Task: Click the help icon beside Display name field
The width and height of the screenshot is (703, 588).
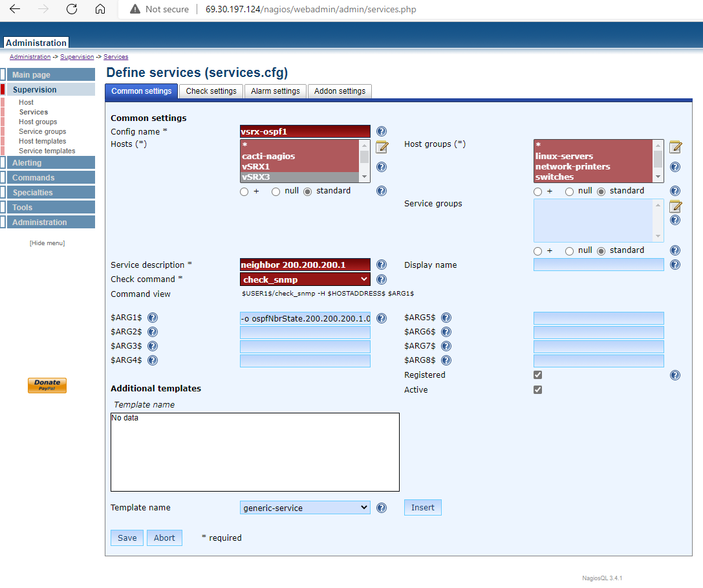Action: [675, 265]
